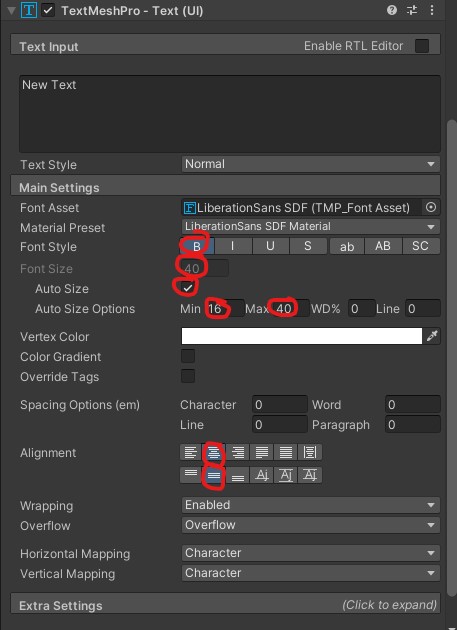The height and width of the screenshot is (630, 457).
Task: Toggle uppercase AB font style
Action: pos(383,246)
